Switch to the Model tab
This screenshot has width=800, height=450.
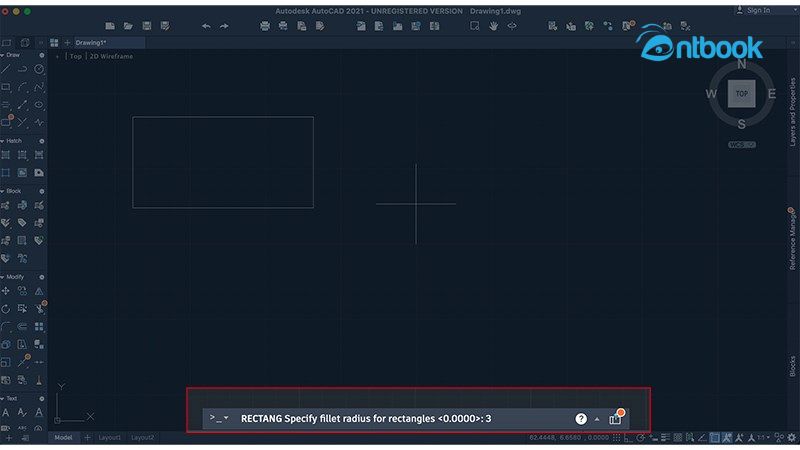point(63,437)
